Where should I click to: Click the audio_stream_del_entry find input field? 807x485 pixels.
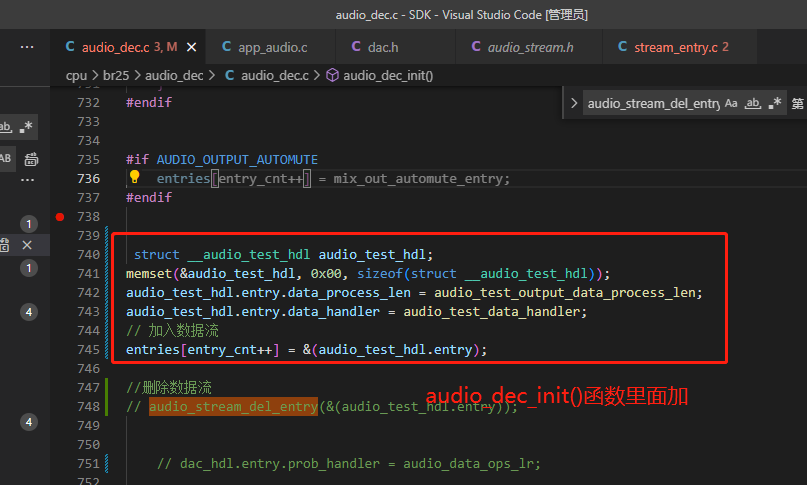coord(653,103)
